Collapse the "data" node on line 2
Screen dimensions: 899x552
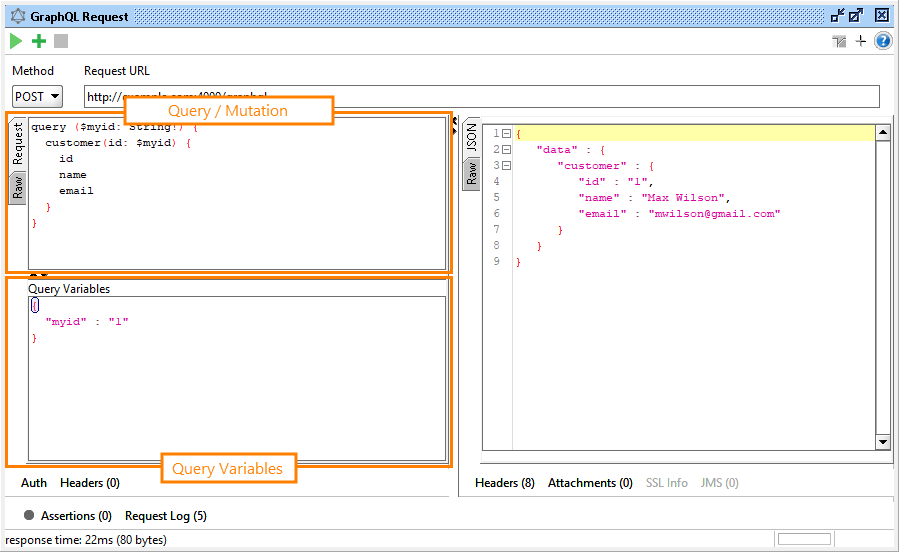tap(506, 150)
